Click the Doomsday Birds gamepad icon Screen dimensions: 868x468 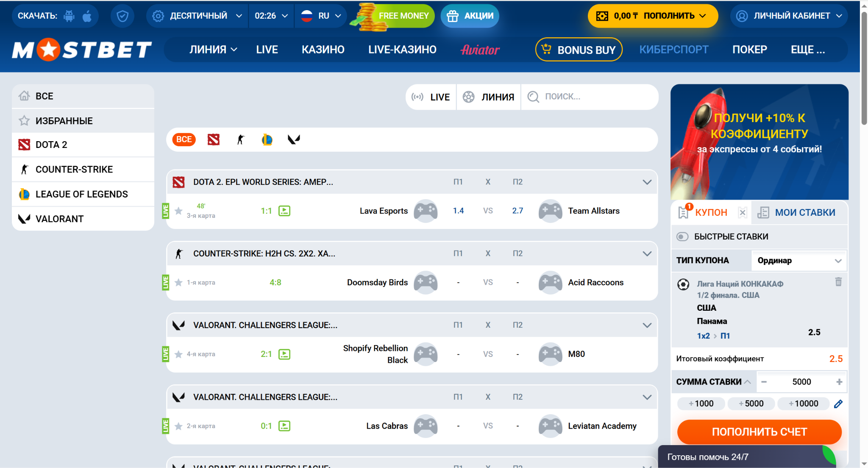click(x=426, y=282)
